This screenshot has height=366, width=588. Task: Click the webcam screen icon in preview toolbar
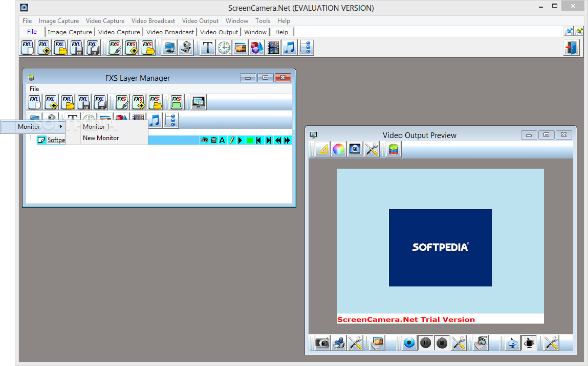(x=355, y=149)
